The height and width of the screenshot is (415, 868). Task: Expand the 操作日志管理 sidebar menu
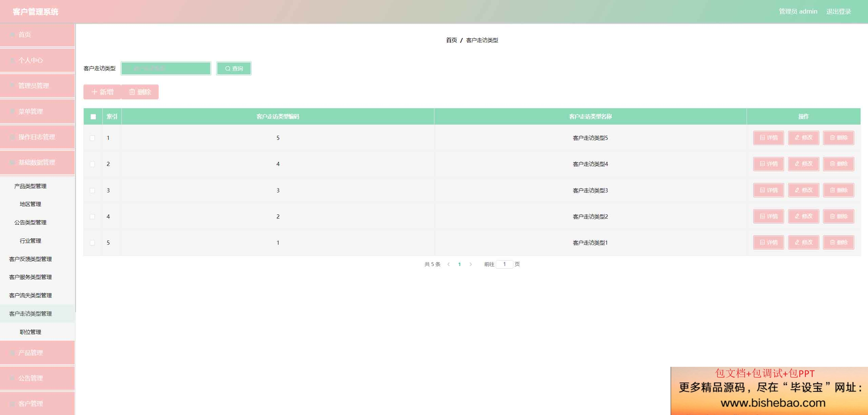point(37,137)
